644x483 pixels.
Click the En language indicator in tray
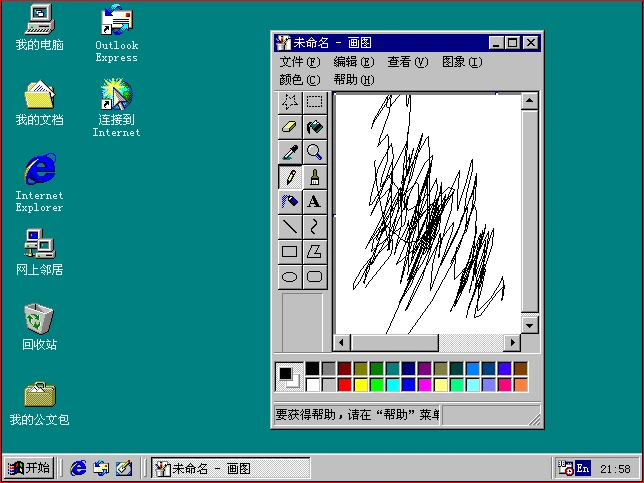(x=583, y=468)
